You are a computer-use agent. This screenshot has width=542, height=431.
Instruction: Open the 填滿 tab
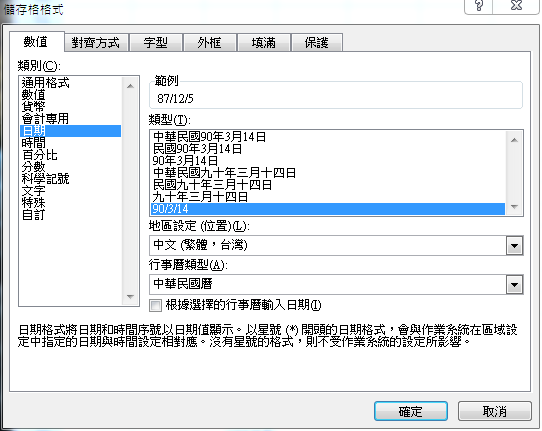[264, 43]
